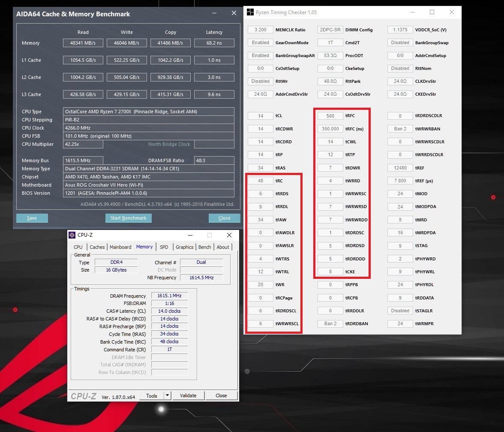Click the Memory Read value 48341 MB/s
This screenshot has height=432, width=504.
click(83, 43)
